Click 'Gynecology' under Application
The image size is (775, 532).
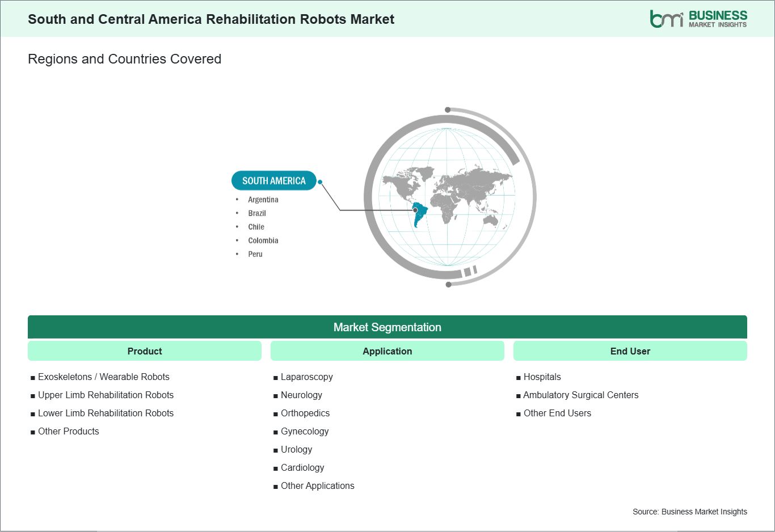(305, 432)
